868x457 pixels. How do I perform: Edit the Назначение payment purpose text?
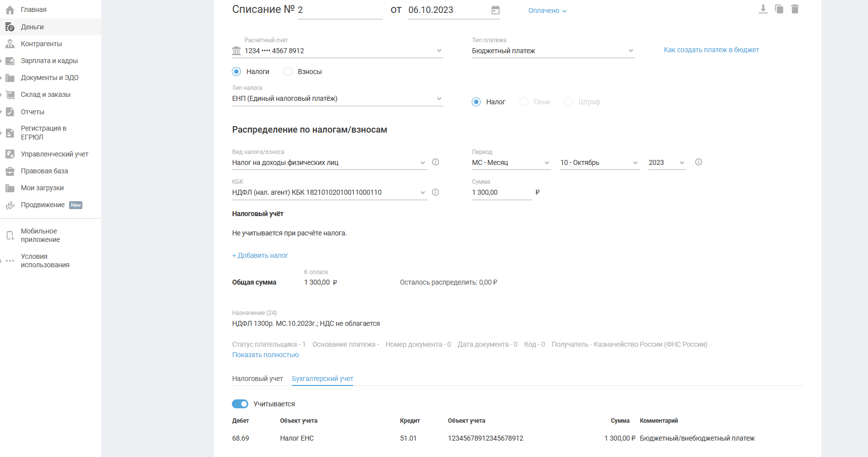tap(306, 323)
